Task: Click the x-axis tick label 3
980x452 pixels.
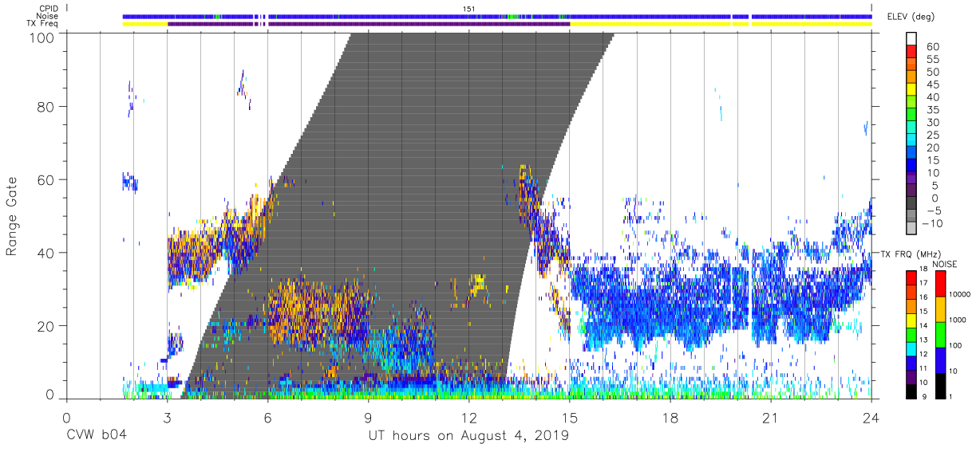Action: pos(167,418)
